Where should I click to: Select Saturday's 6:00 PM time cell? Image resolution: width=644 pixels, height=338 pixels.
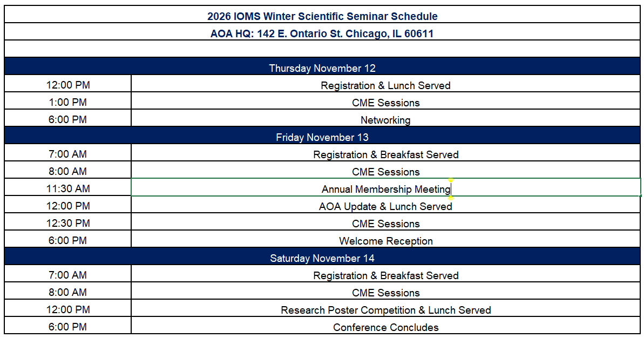[68, 325]
